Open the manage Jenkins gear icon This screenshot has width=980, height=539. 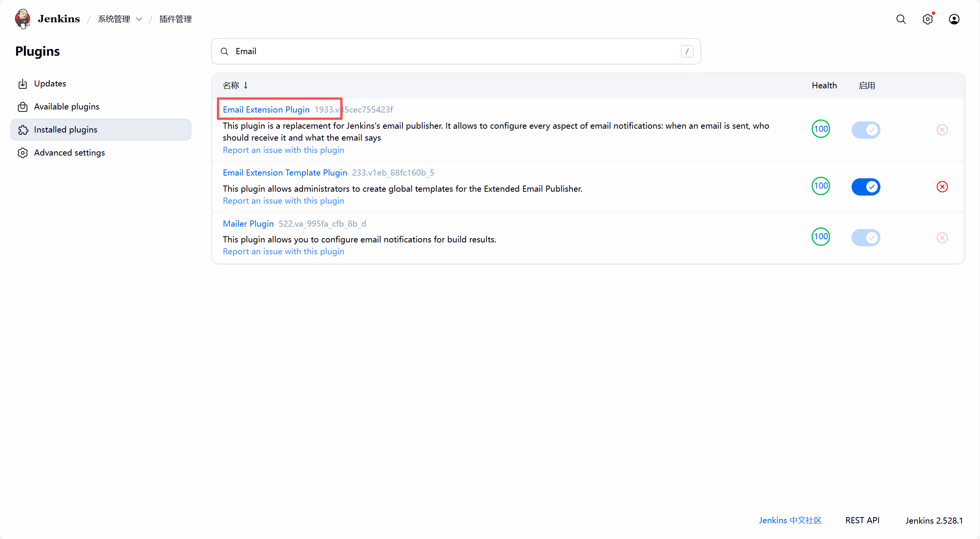click(x=927, y=19)
